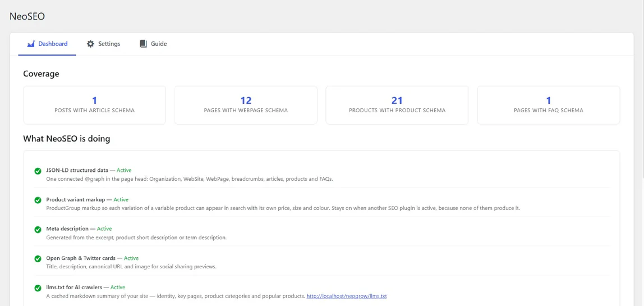Image resolution: width=644 pixels, height=306 pixels.
Task: Switch to the Settings tab
Action: point(103,44)
